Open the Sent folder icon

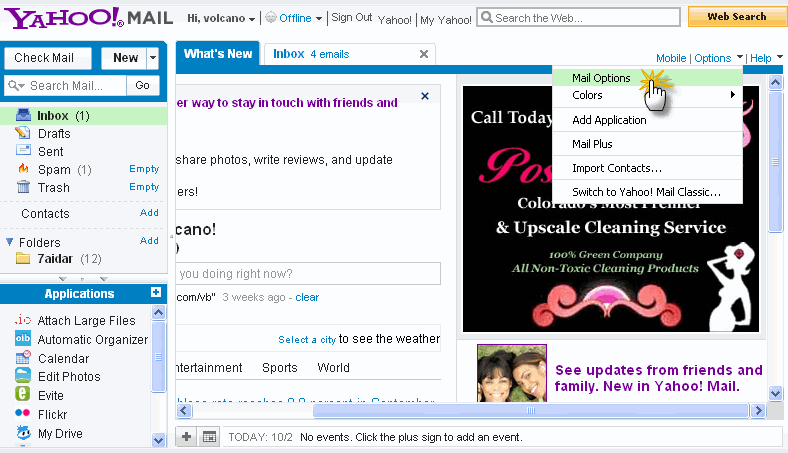pos(23,150)
